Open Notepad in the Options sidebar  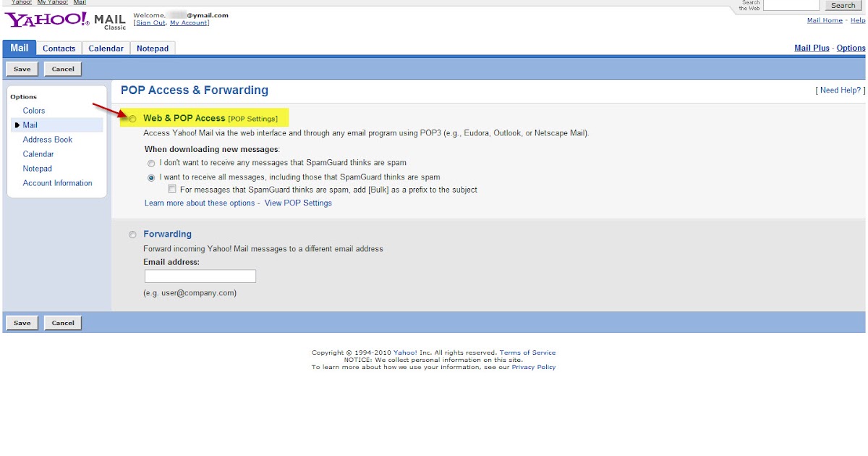point(38,169)
